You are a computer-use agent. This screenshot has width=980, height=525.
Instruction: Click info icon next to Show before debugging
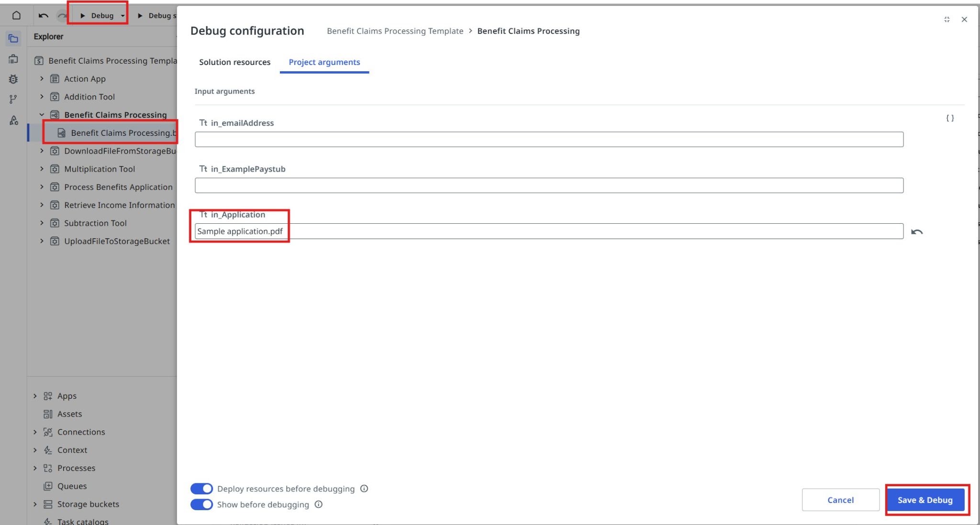[x=319, y=504]
